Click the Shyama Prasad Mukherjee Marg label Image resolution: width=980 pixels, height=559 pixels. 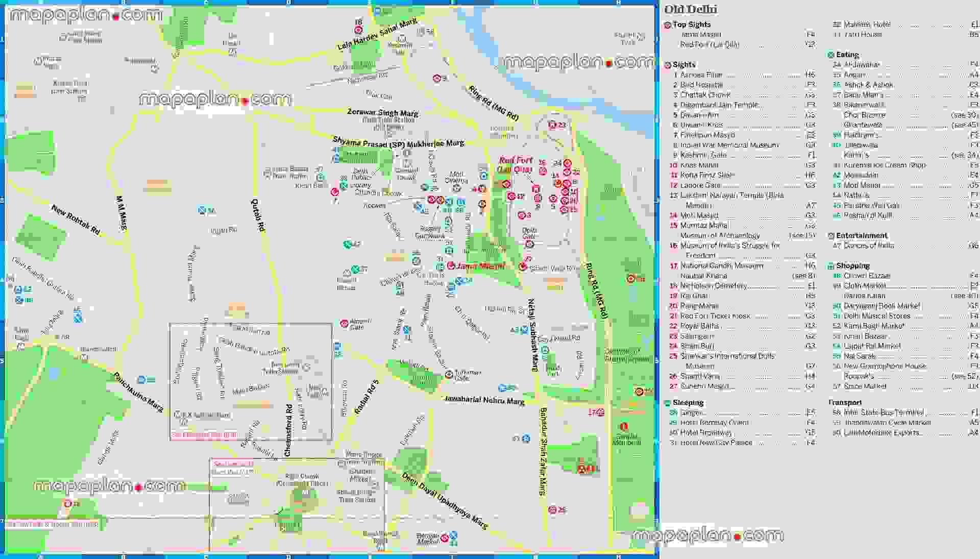[398, 142]
